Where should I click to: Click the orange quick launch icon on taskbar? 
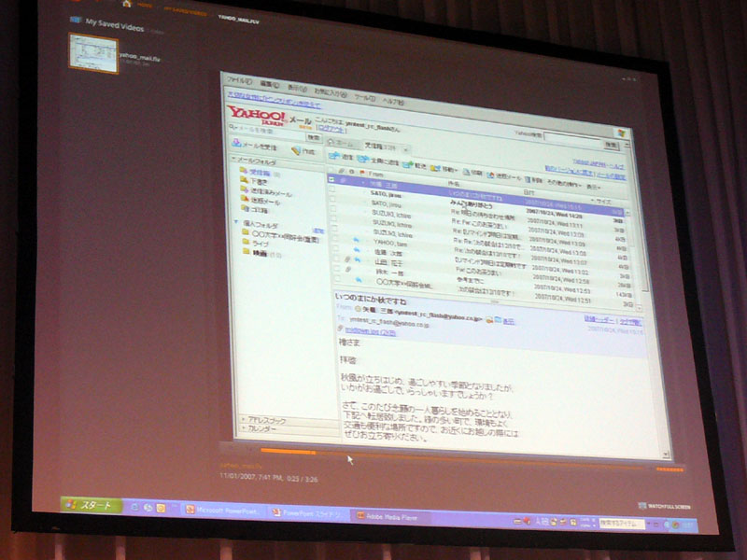pos(161,508)
